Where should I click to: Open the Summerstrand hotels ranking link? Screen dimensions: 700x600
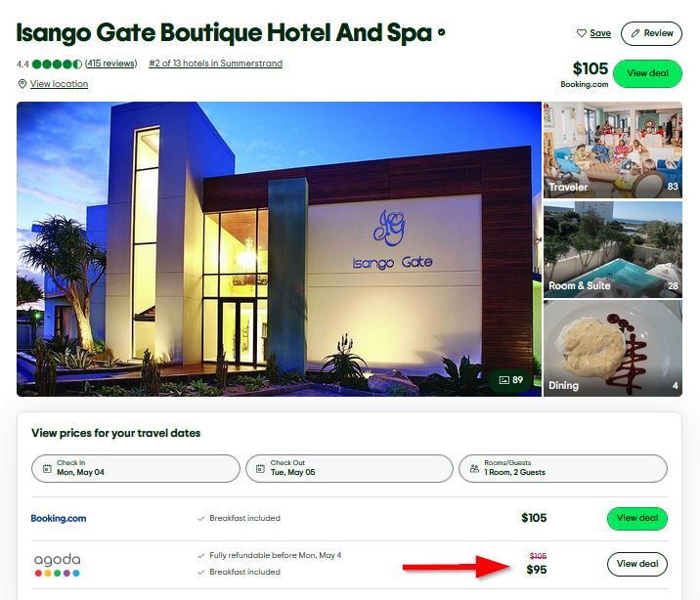[216, 64]
